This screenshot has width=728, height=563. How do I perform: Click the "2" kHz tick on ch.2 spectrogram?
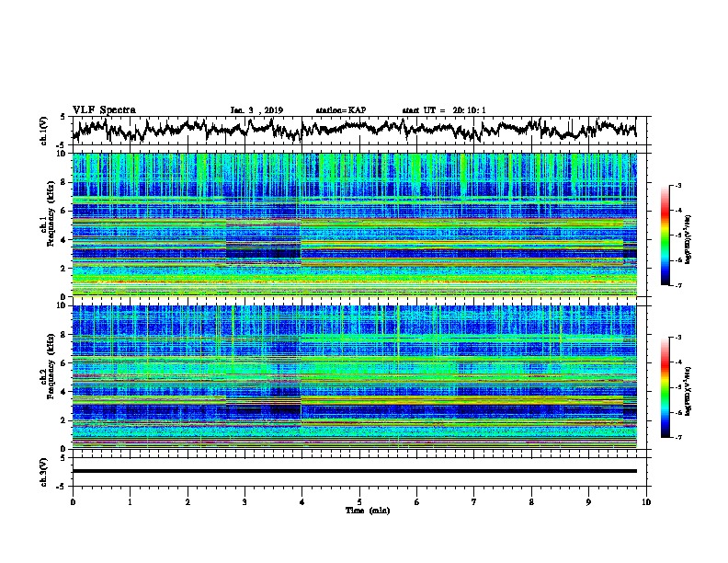[x=64, y=420]
